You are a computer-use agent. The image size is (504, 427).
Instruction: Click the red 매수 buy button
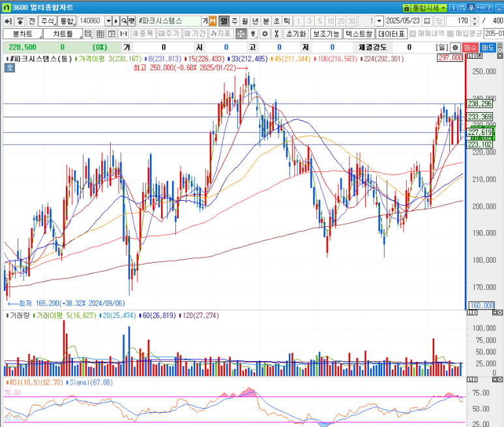tap(470, 48)
